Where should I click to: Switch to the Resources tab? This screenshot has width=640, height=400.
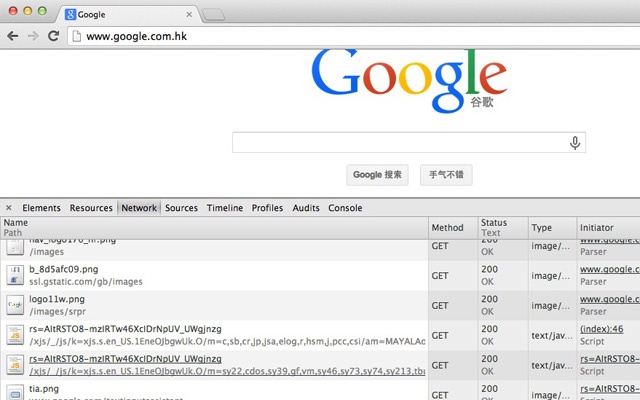click(x=91, y=208)
